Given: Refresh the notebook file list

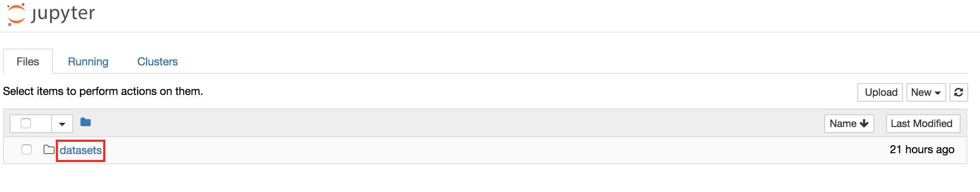Looking at the screenshot, I should pyautogui.click(x=958, y=92).
